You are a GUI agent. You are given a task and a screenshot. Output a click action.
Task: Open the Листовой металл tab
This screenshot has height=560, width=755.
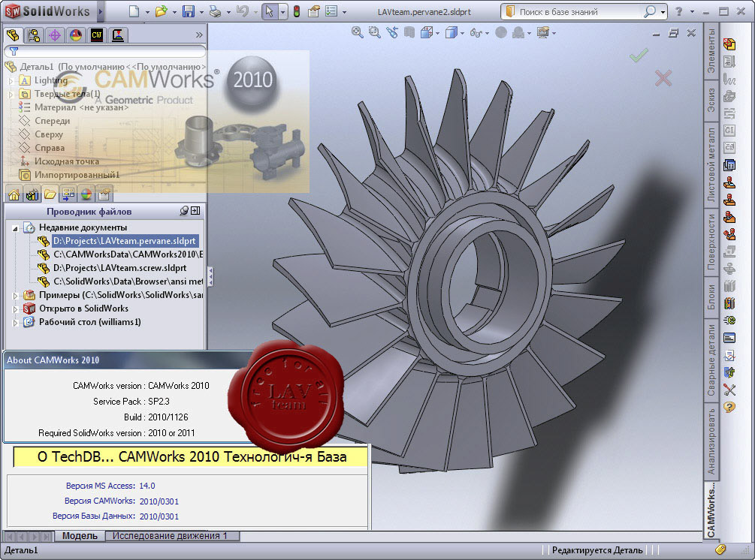pos(711,164)
